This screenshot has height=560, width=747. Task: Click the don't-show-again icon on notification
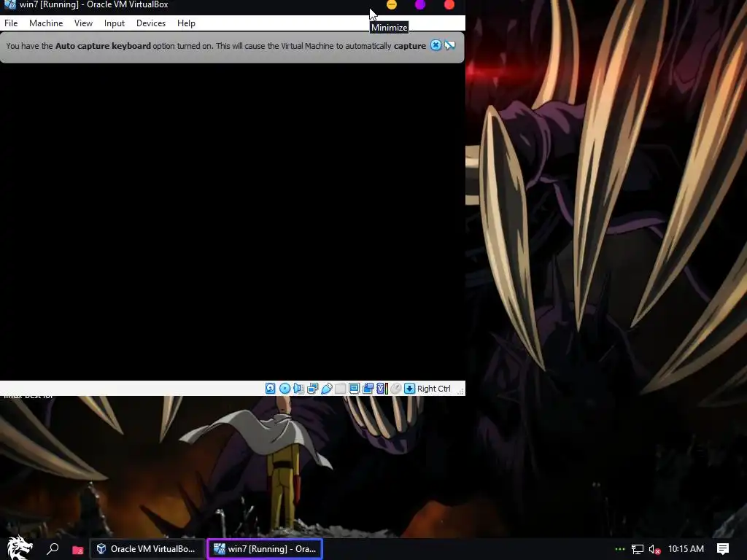click(449, 45)
